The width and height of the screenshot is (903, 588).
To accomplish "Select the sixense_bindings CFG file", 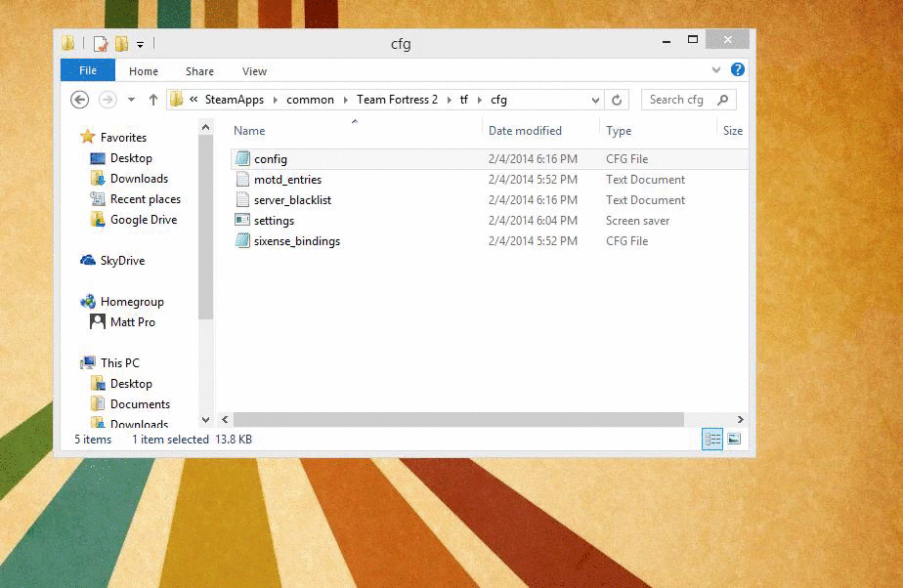I will [490, 241].
